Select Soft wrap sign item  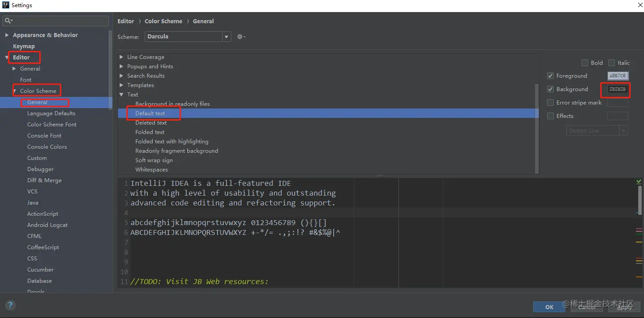point(154,160)
